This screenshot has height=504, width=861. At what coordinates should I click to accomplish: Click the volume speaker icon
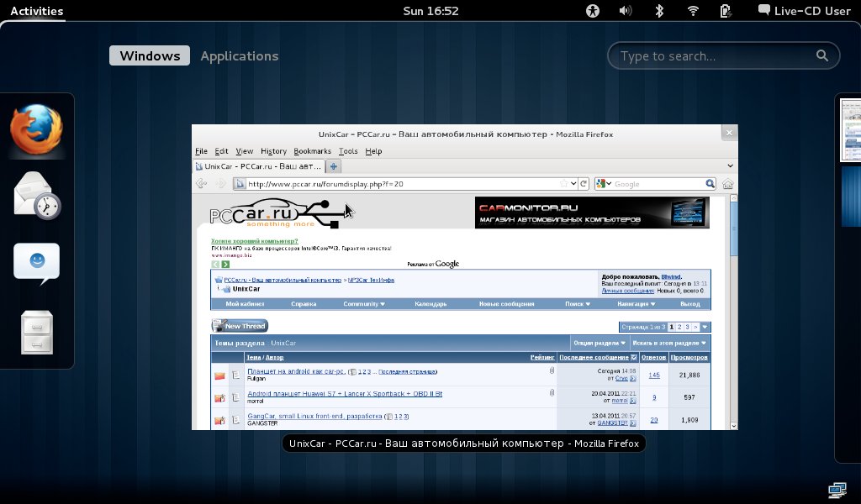point(626,11)
